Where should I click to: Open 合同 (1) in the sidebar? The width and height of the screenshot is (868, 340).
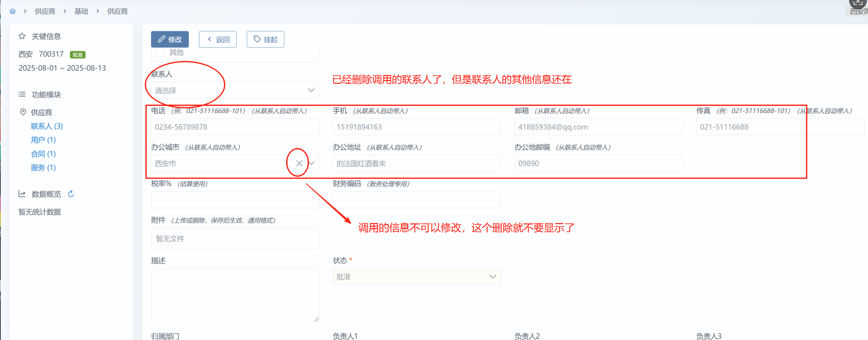43,154
